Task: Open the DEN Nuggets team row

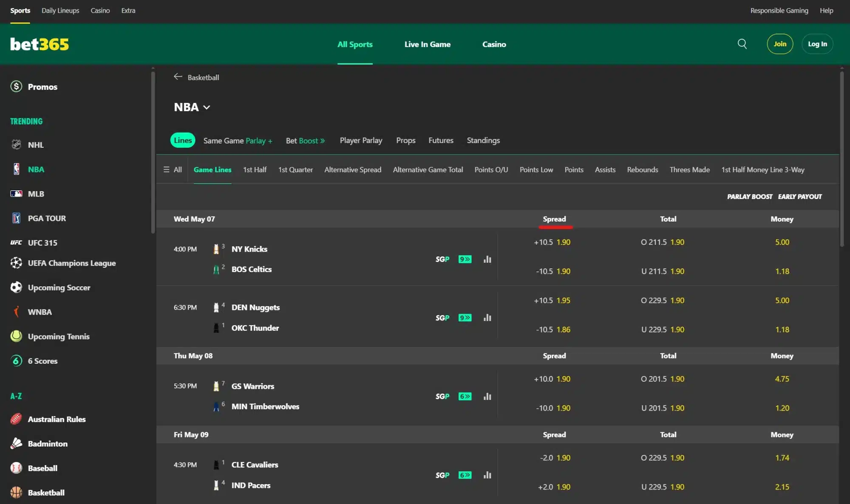Action: point(255,307)
